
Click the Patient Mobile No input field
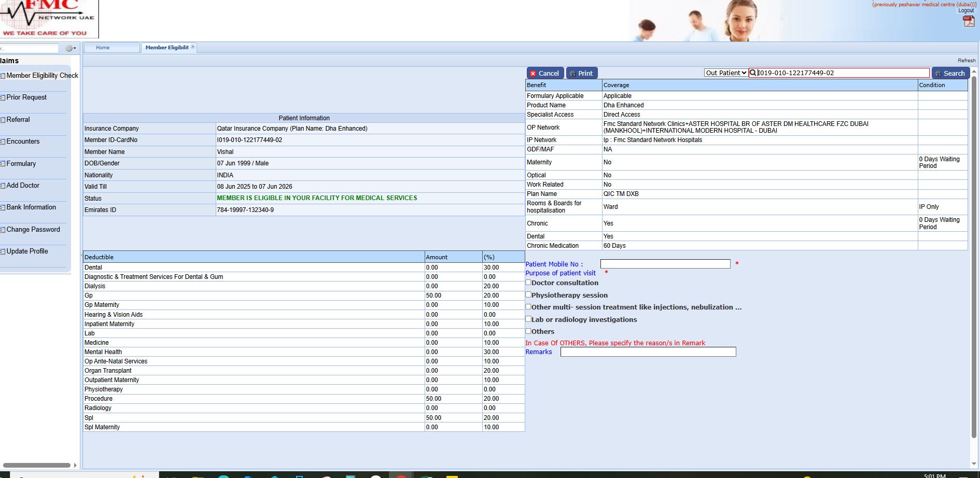pyautogui.click(x=665, y=264)
